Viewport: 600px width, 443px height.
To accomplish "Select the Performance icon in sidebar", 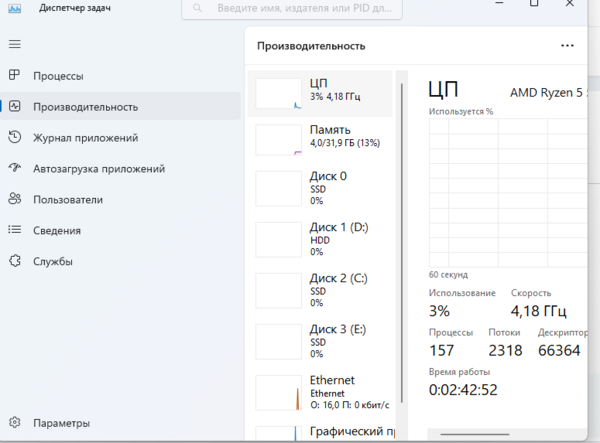I will (x=14, y=107).
